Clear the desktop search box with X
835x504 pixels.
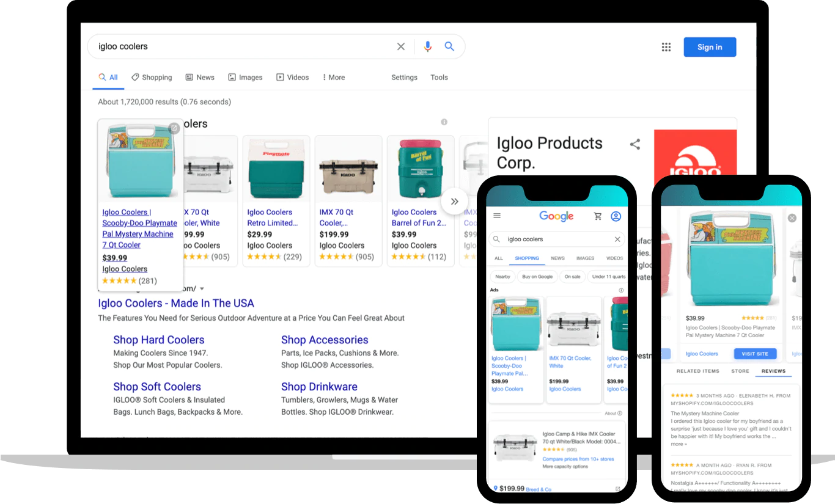(401, 46)
